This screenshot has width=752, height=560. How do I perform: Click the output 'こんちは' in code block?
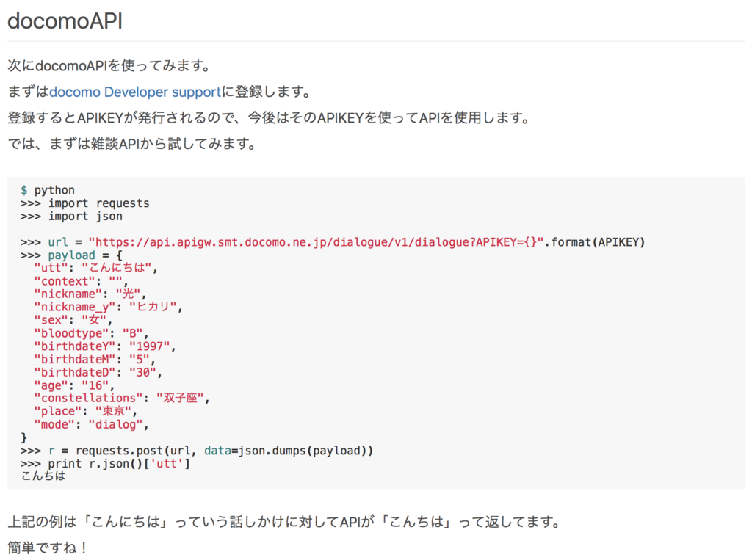43,476
